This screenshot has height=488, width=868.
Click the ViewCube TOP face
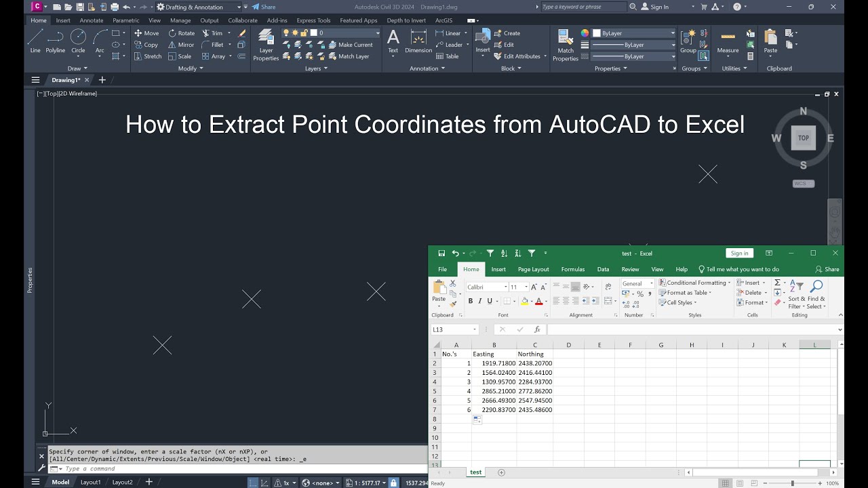(x=804, y=138)
